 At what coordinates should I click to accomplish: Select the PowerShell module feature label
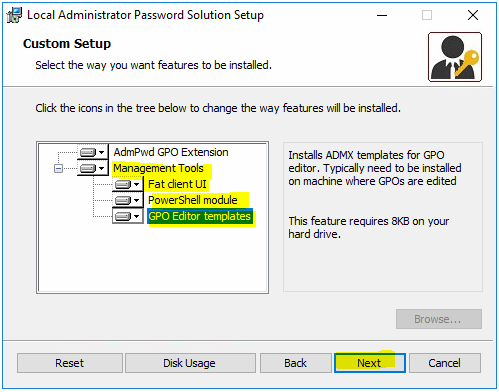(193, 200)
